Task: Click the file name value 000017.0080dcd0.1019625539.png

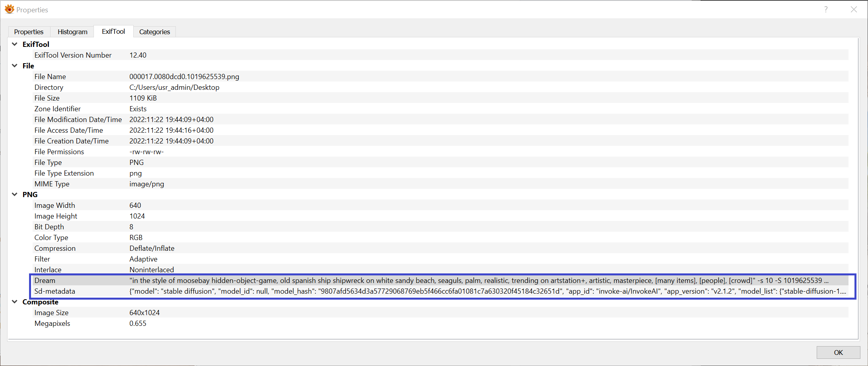Action: click(184, 76)
